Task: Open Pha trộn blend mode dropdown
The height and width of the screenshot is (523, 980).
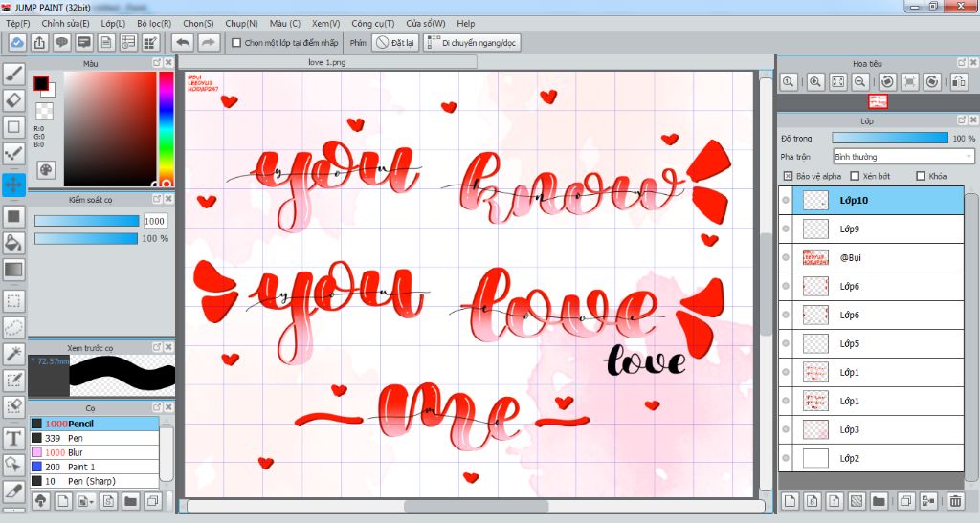Action: tap(903, 157)
